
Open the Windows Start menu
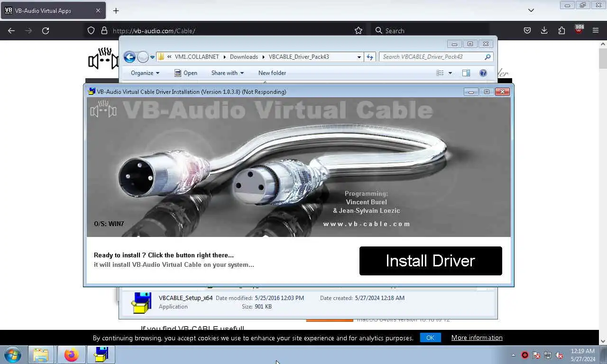pos(13,355)
